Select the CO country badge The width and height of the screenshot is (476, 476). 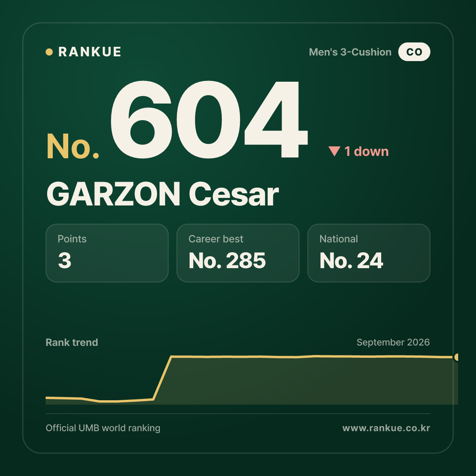[x=414, y=52]
